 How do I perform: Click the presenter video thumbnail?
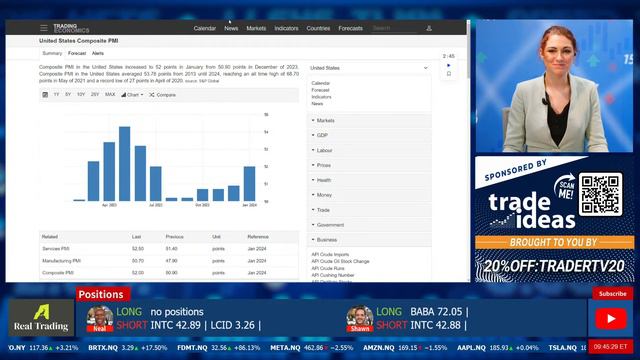tap(554, 86)
